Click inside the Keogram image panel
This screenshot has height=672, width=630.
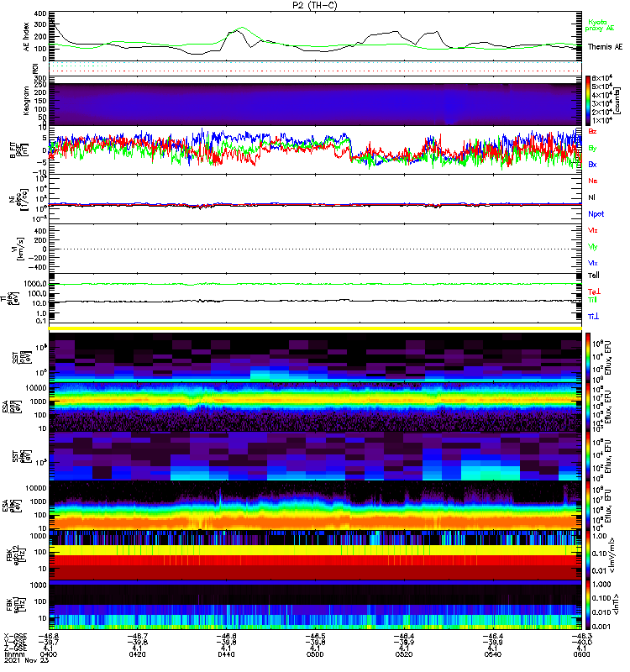315,104
